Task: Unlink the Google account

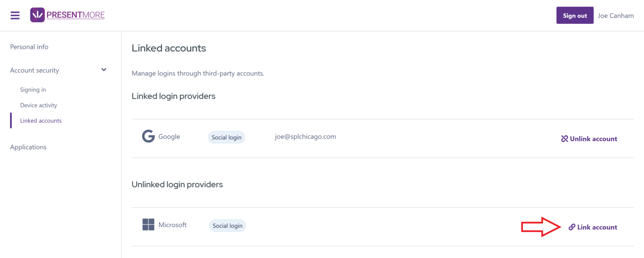Action: [x=593, y=139]
